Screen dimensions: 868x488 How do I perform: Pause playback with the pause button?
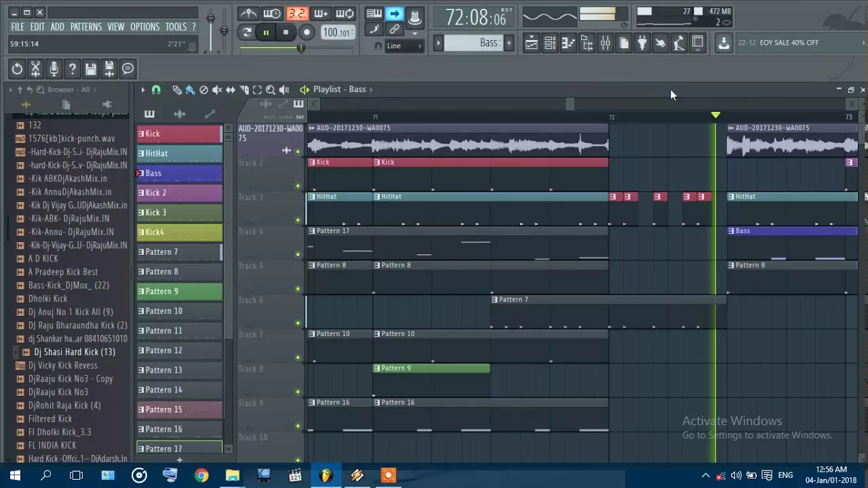click(x=266, y=33)
